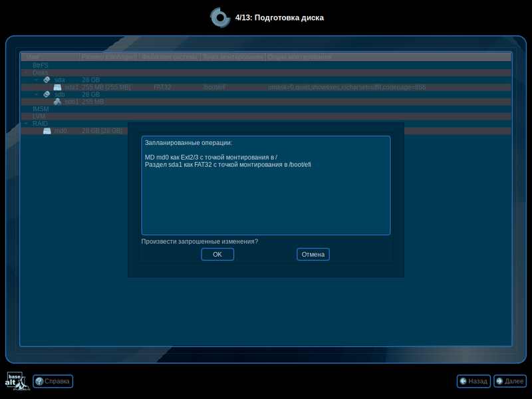Click the sdb disk icon
532x399 pixels.
[47, 94]
